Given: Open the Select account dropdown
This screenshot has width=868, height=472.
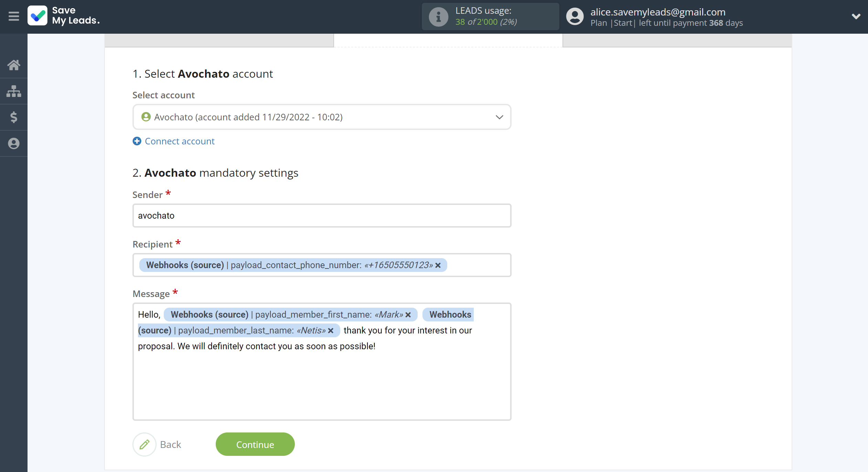Looking at the screenshot, I should point(322,117).
